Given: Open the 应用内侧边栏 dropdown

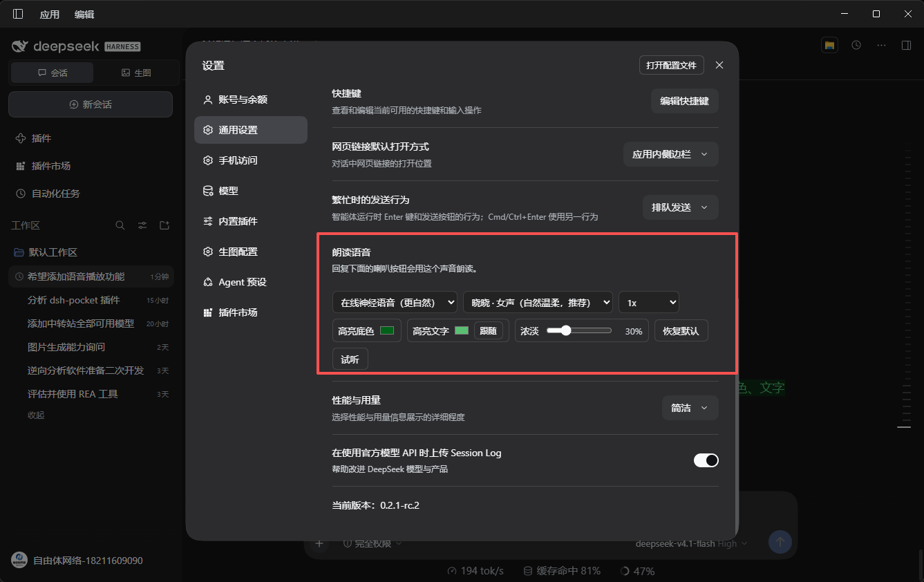Looking at the screenshot, I should point(671,154).
